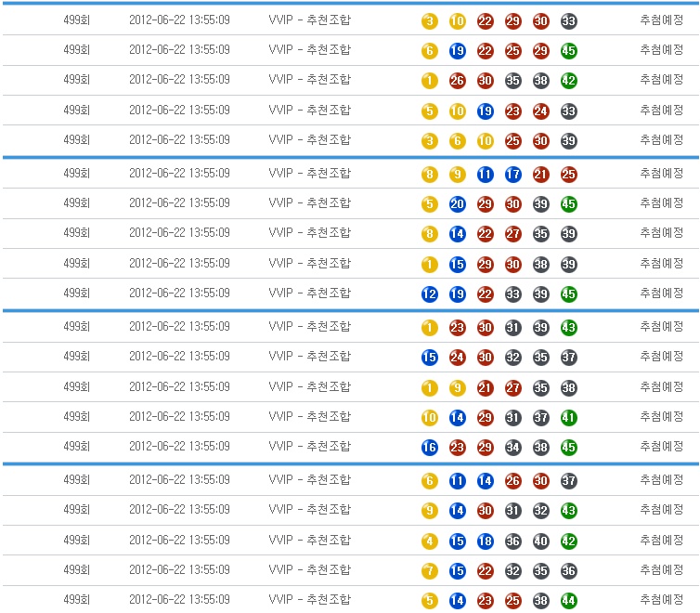The width and height of the screenshot is (700, 613).
Task: Click 추첨예정 in the row with ball 17
Action: click(x=661, y=173)
